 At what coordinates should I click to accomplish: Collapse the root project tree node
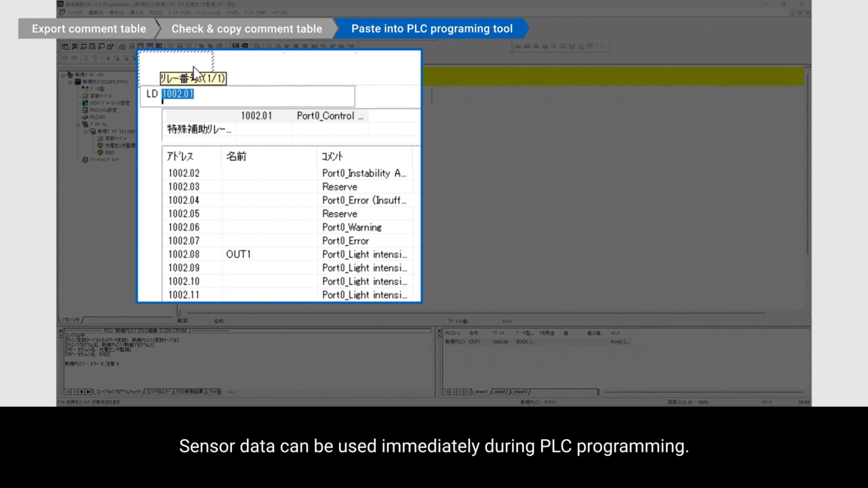(62, 75)
